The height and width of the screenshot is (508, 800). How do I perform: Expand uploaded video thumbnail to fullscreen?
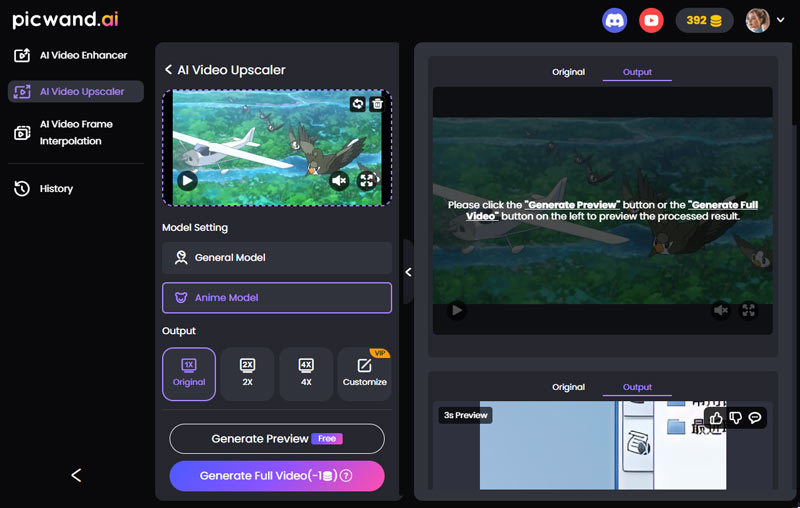367,181
